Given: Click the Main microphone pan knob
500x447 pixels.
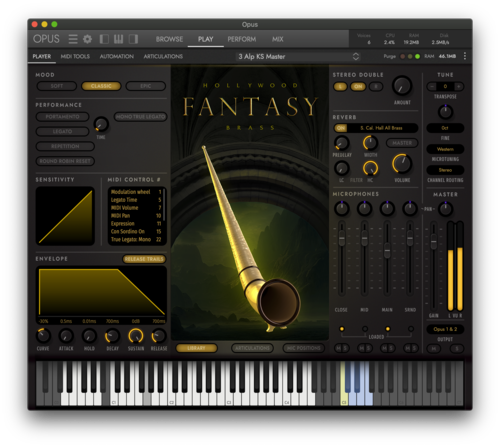Looking at the screenshot, I should coord(387,208).
